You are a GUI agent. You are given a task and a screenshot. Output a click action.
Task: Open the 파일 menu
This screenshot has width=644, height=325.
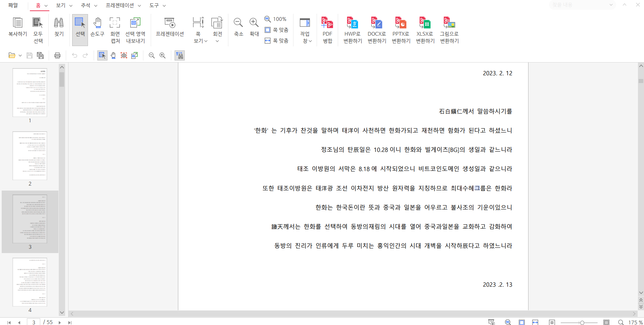pyautogui.click(x=13, y=5)
